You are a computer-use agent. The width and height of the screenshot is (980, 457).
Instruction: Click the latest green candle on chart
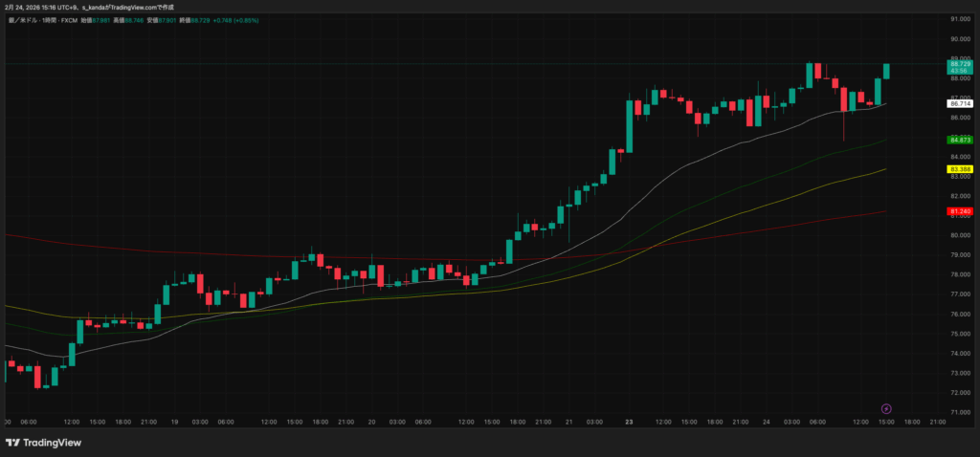[x=887, y=71]
